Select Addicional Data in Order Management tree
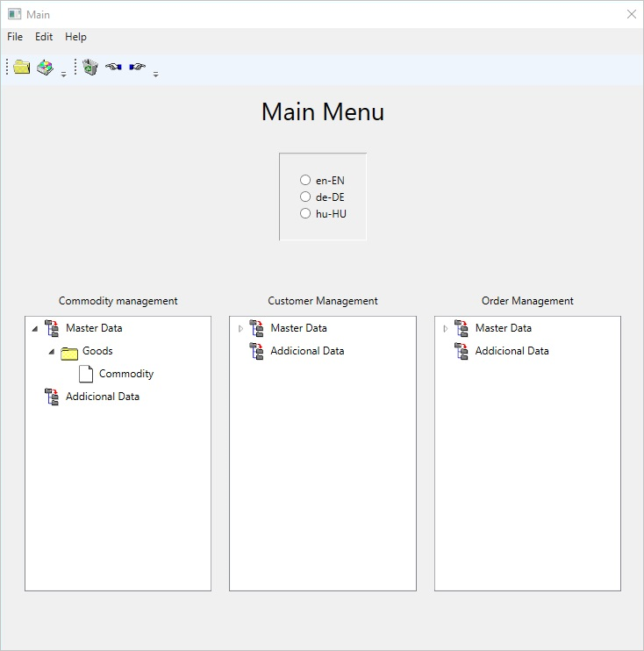This screenshot has height=651, width=644. (x=512, y=351)
